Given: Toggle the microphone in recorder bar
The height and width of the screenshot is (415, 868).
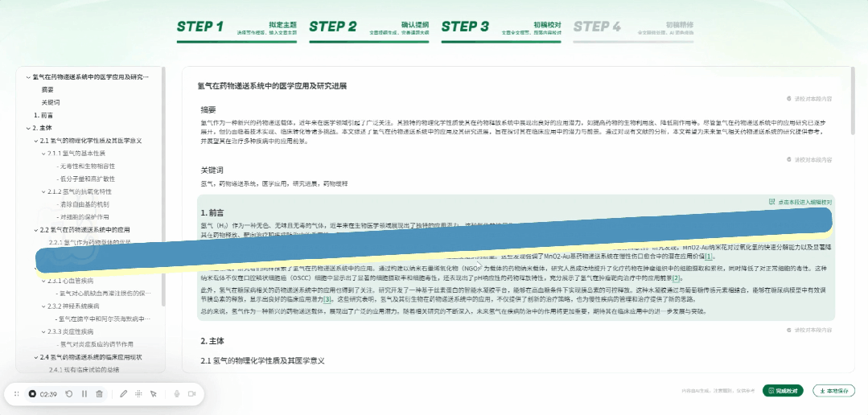Looking at the screenshot, I should pyautogui.click(x=177, y=394).
